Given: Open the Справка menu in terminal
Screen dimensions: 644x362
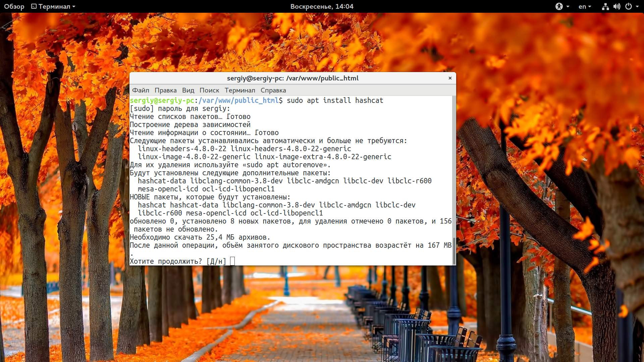Looking at the screenshot, I should (x=273, y=90).
